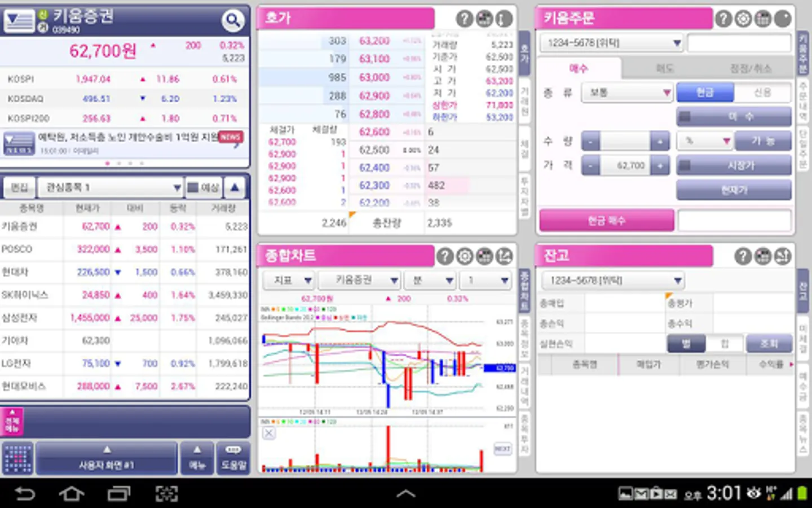Tap Android back navigation icon
Image resolution: width=812 pixels, height=508 pixels.
(x=25, y=494)
